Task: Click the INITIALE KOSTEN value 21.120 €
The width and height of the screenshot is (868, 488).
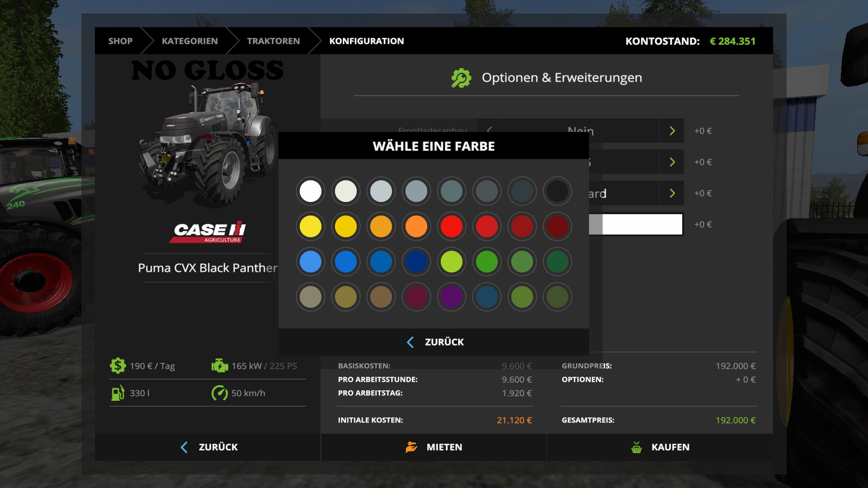Action: [514, 420]
